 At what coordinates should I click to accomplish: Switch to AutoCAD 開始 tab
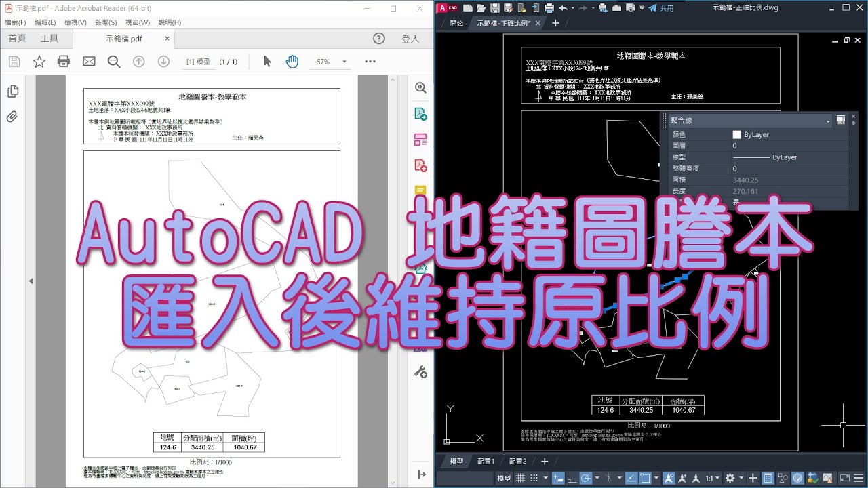coord(457,23)
